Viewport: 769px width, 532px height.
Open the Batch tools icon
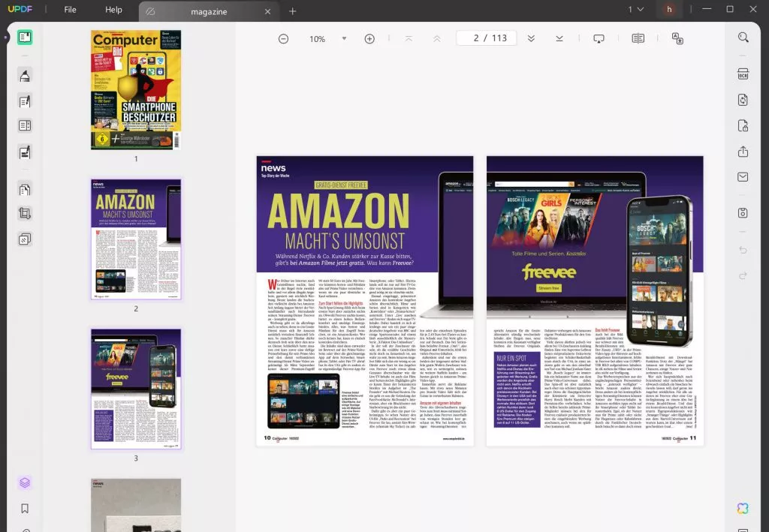[x=25, y=239]
